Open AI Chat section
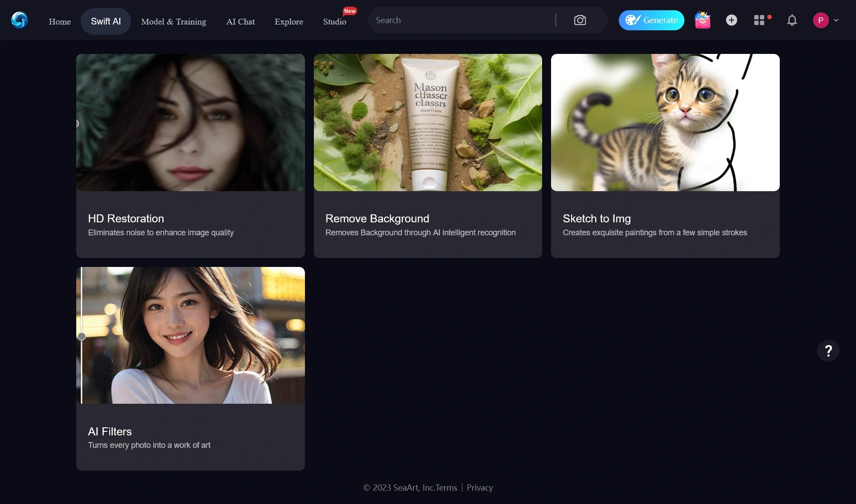Screen dimensions: 856x504 point(240,21)
